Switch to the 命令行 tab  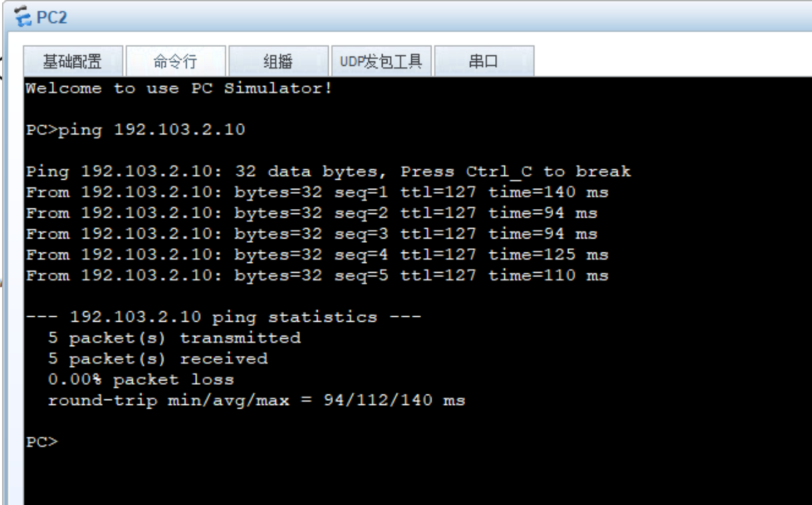coord(176,61)
